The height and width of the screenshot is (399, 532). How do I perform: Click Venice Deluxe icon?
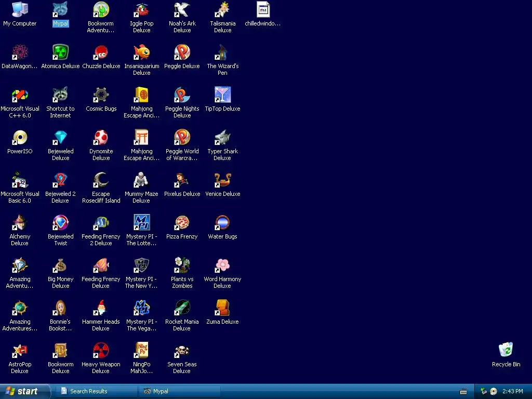point(222,180)
